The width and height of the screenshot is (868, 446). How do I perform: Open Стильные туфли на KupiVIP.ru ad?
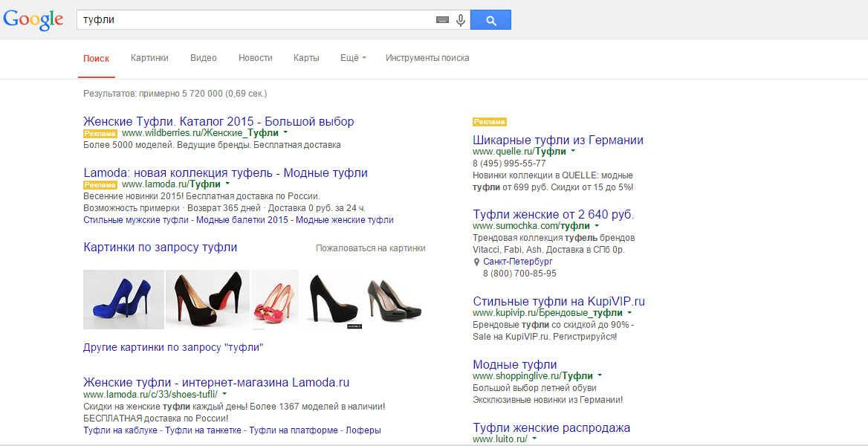tap(559, 301)
